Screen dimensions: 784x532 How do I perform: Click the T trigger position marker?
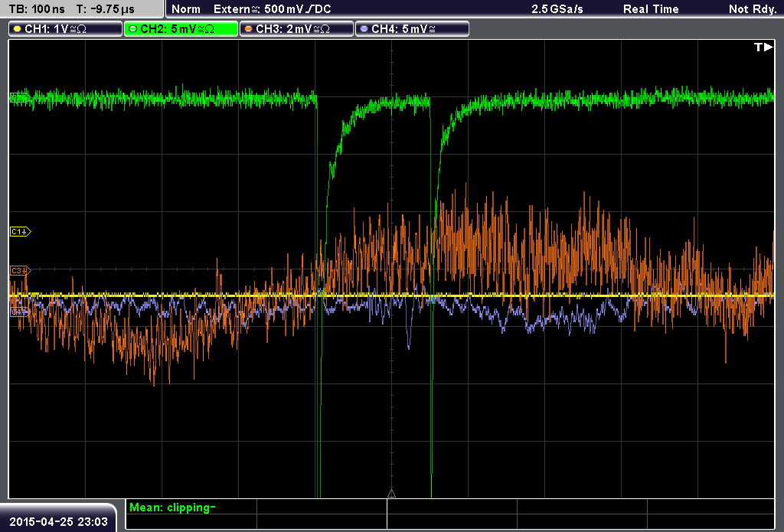coord(763,47)
